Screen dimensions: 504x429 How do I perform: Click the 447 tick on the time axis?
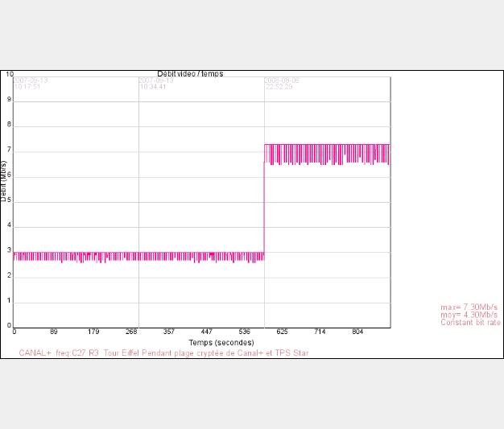pyautogui.click(x=206, y=332)
